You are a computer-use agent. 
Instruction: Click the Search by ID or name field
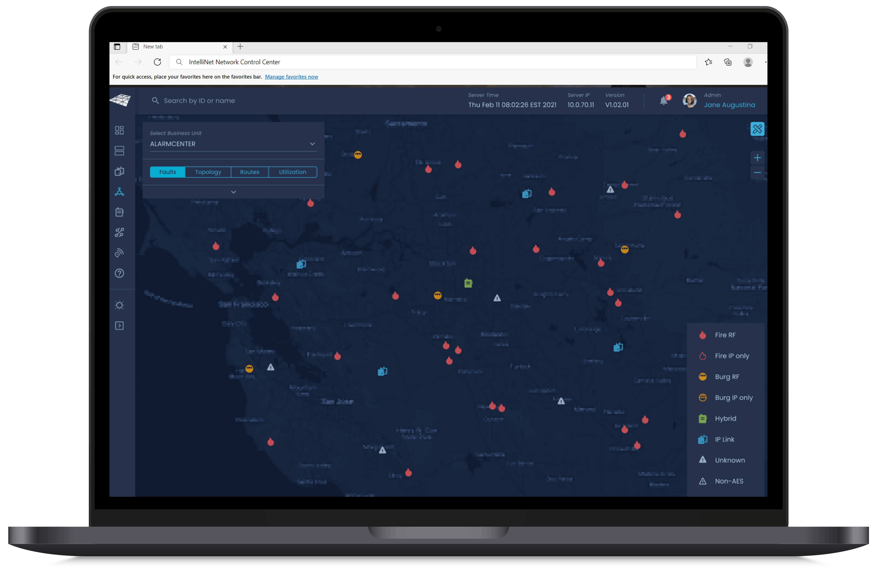tap(199, 101)
